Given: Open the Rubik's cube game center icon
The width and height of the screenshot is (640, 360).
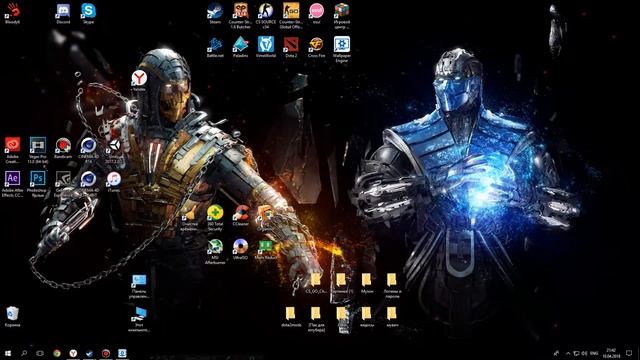Looking at the screenshot, I should (x=342, y=16).
